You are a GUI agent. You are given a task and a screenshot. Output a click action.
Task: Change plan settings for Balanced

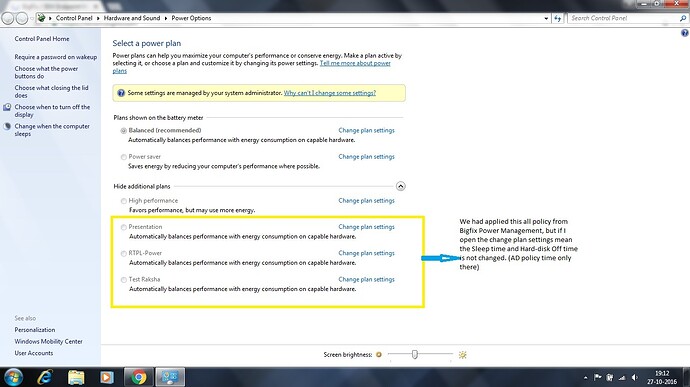click(x=366, y=130)
